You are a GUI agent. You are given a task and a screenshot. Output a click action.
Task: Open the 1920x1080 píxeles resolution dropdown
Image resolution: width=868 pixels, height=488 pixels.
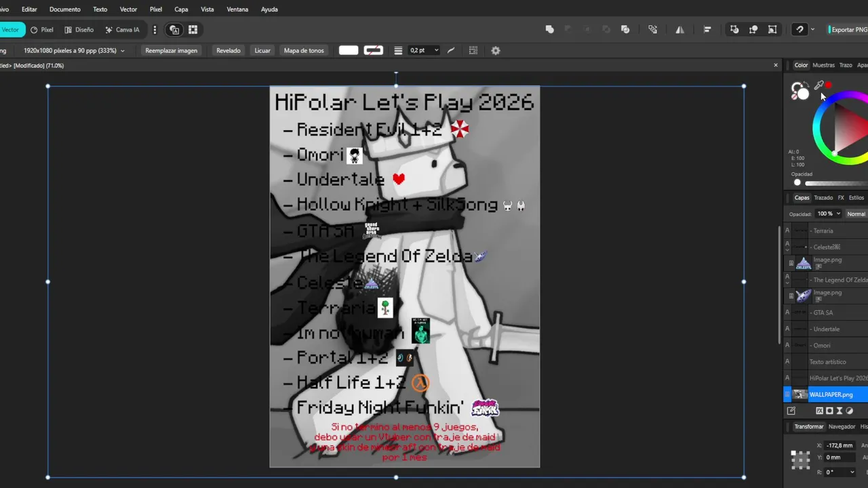tap(74, 50)
